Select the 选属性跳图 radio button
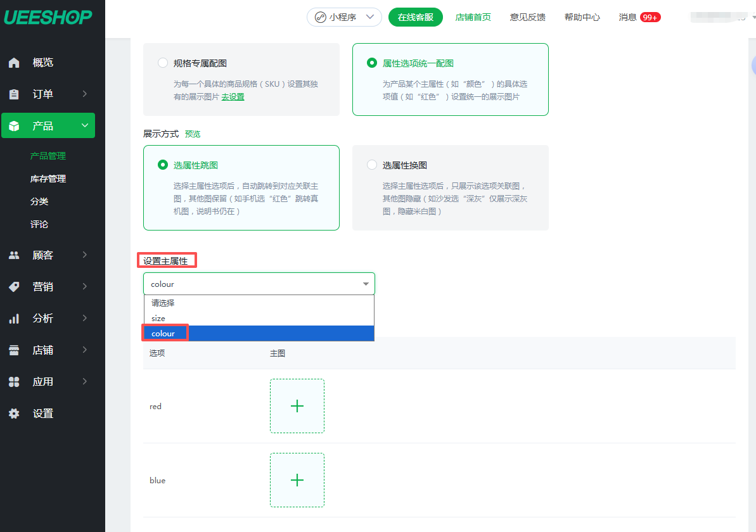Screen dimensions: 756x532 pyautogui.click(x=163, y=165)
